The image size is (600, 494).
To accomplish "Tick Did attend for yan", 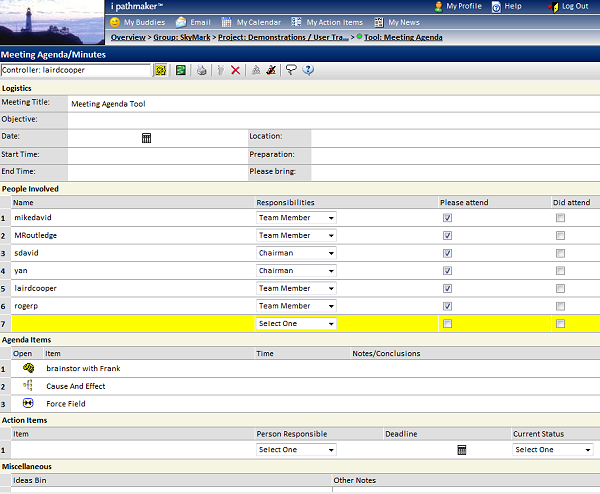I will coord(560,271).
